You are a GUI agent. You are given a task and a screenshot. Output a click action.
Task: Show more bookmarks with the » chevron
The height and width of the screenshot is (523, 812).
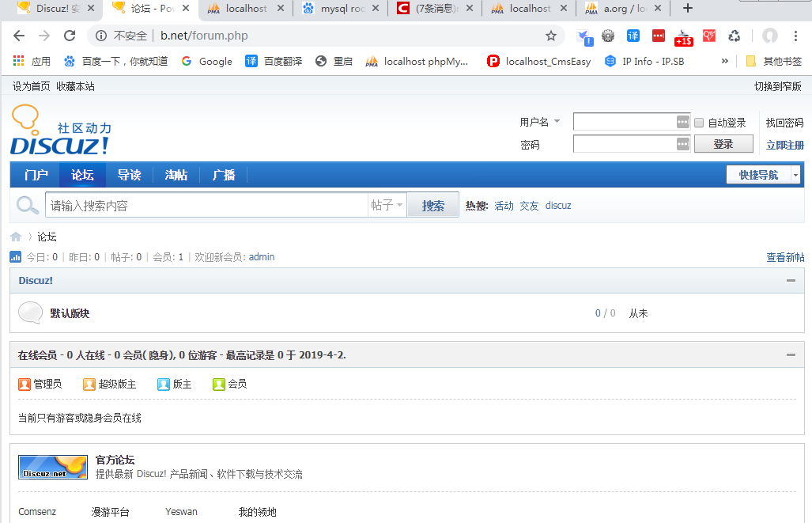click(724, 61)
